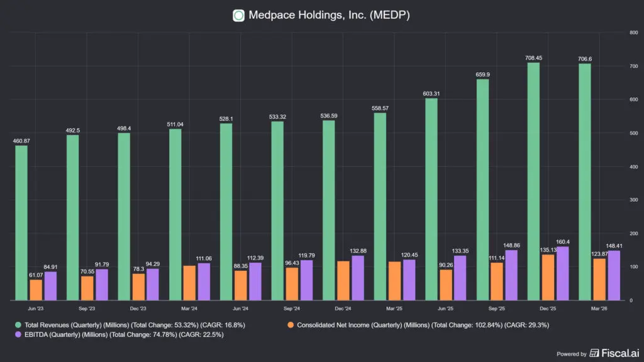Viewport: 644px width, 362px height.
Task: Toggle EBITDA purple legend dot
Action: (18, 334)
